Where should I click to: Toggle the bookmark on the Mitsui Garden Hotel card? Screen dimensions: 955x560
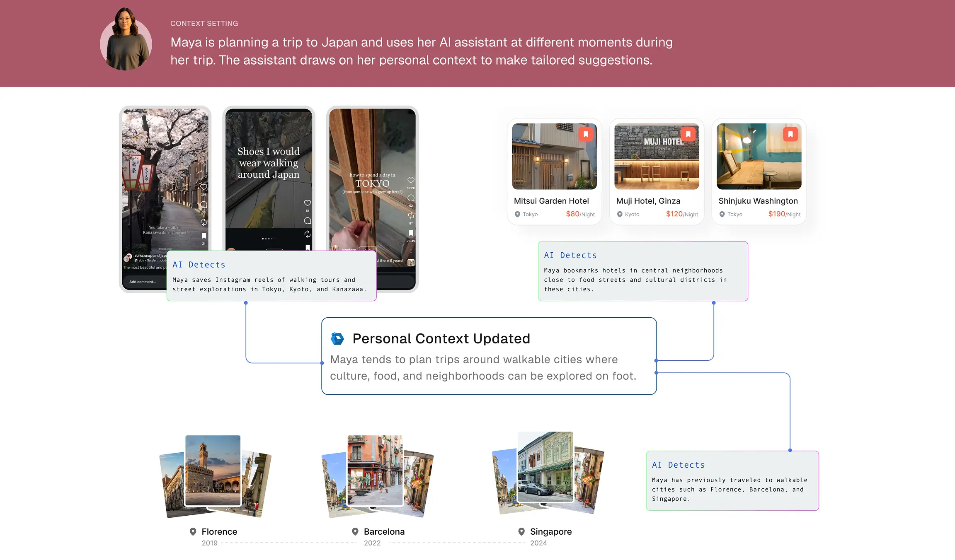coord(586,134)
